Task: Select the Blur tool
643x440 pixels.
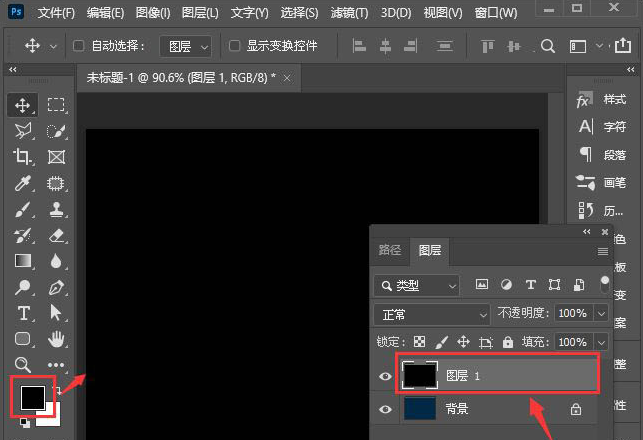Action: pyautogui.click(x=56, y=261)
